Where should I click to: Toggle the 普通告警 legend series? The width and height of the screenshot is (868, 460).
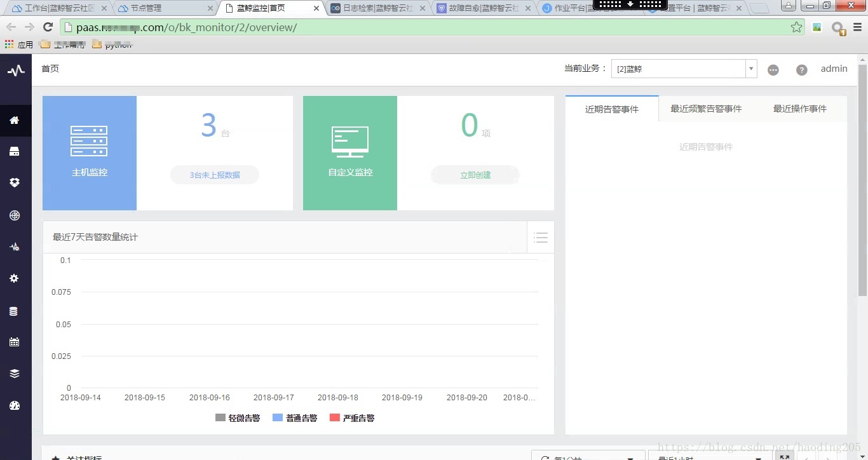click(295, 418)
